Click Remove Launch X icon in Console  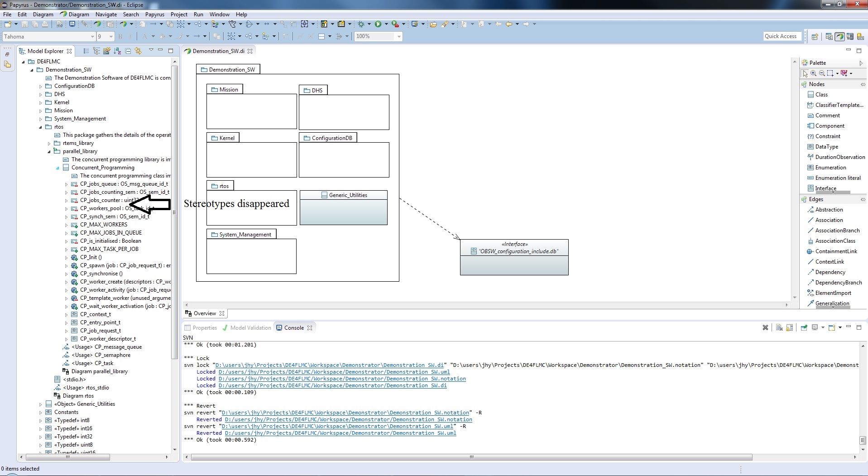tap(765, 327)
